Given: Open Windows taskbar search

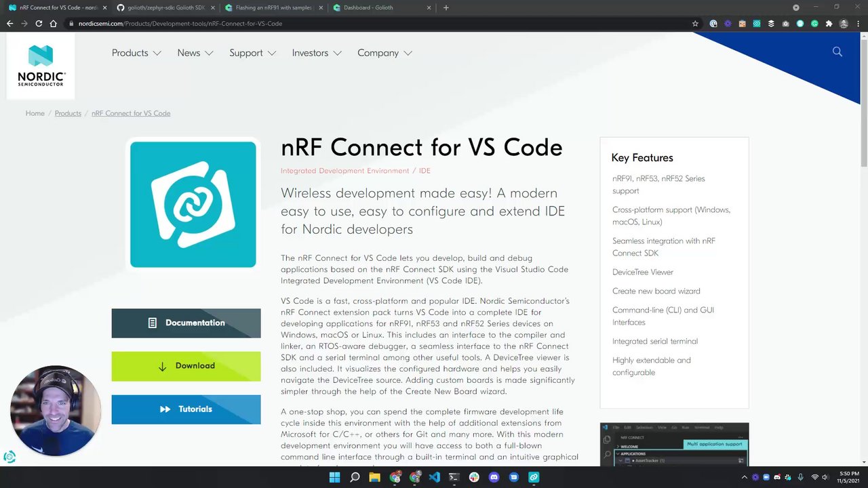Looking at the screenshot, I should 355,477.
